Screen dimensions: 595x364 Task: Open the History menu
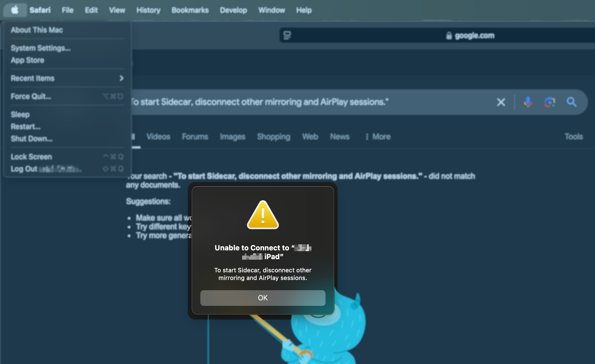(148, 10)
